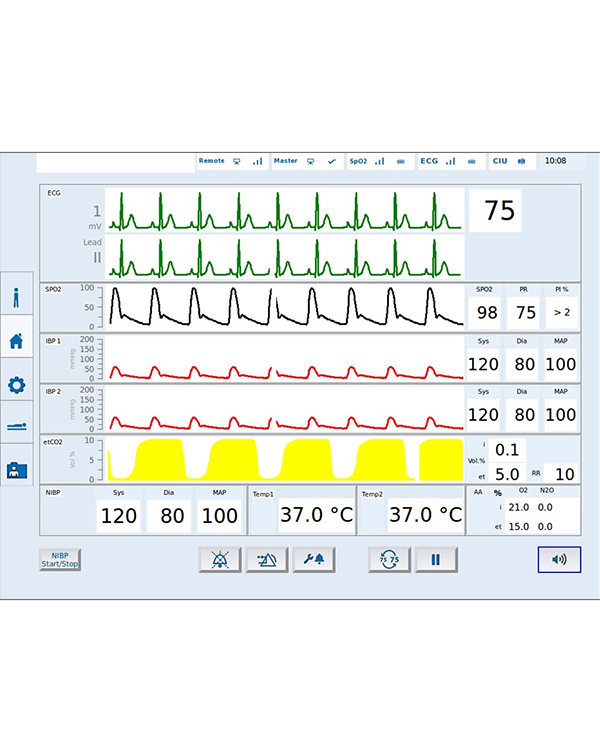
Task: Click IBP 1 Sys value 120
Action: (483, 364)
